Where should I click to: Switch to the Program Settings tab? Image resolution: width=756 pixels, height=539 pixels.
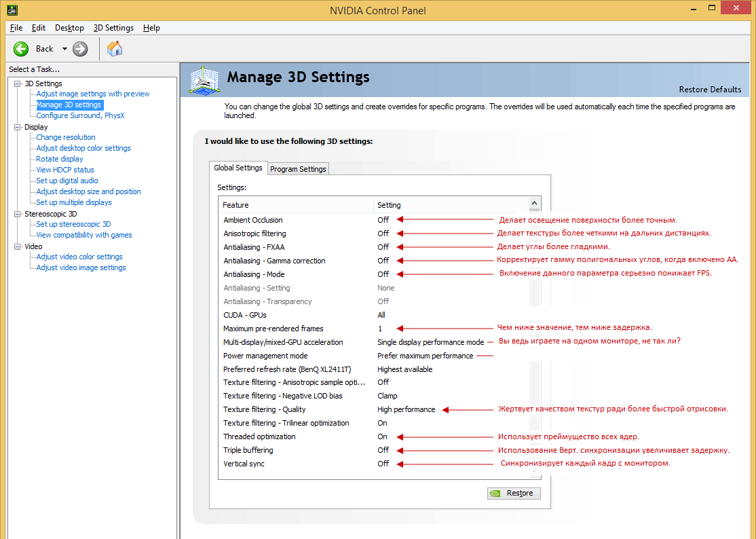pos(298,169)
